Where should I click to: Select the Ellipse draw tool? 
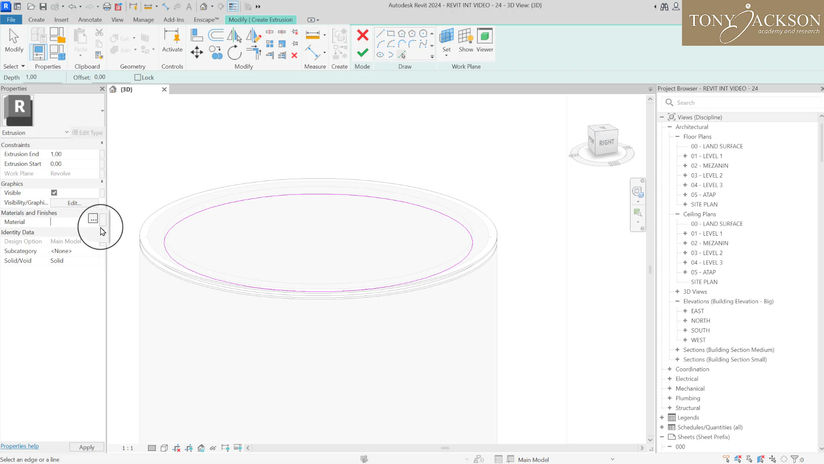(380, 55)
